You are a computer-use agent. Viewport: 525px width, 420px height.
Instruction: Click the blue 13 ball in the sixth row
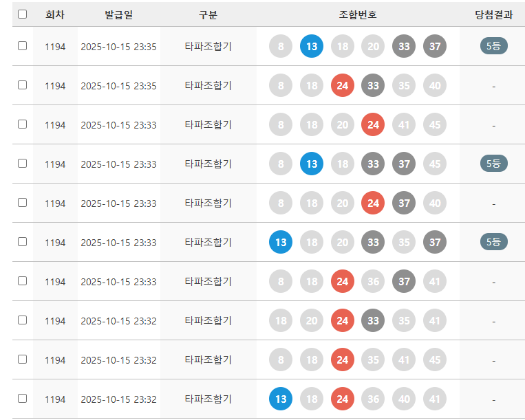click(x=281, y=242)
